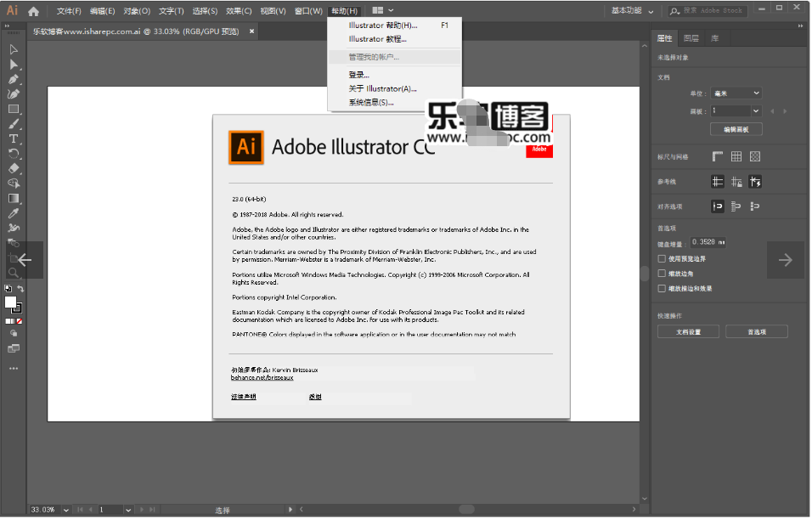The image size is (812, 520).
Task: Set color to None (red slash)
Action: tap(20, 322)
